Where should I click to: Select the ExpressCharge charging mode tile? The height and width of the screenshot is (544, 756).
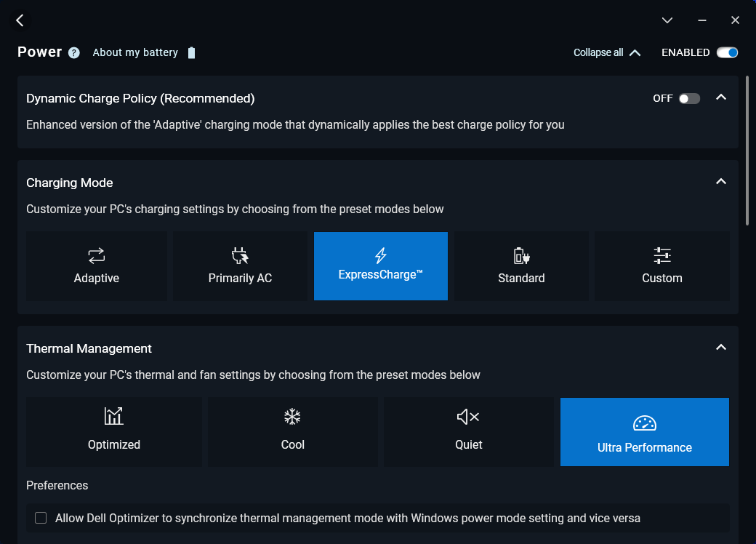coord(381,266)
